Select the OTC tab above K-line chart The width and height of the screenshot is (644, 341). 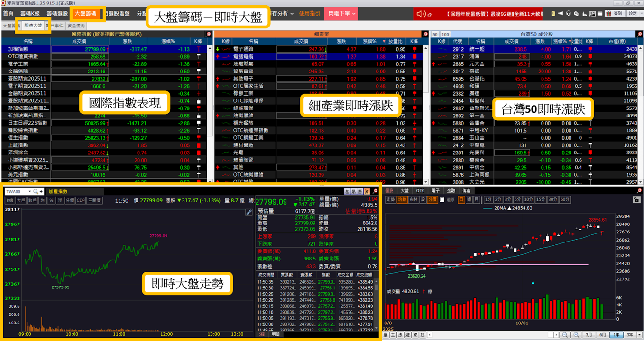click(x=420, y=191)
